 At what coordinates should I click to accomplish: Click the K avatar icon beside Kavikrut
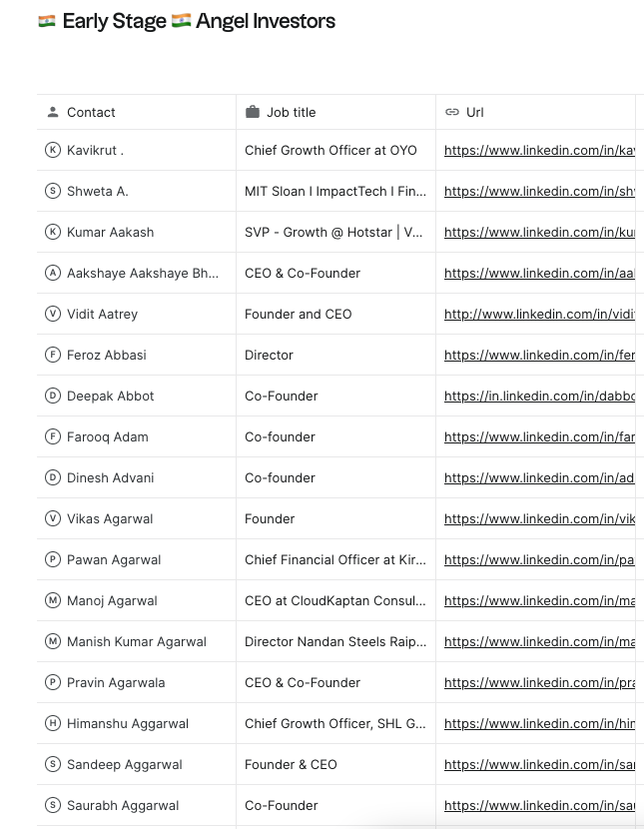pyautogui.click(x=53, y=151)
